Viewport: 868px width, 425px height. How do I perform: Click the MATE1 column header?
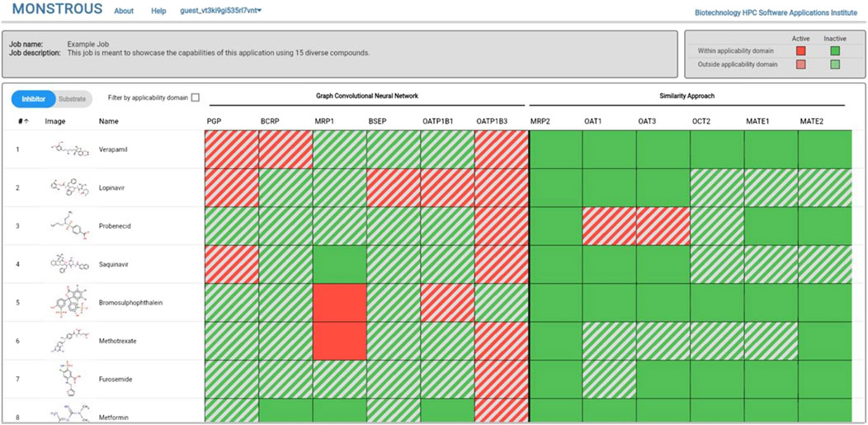tap(757, 121)
